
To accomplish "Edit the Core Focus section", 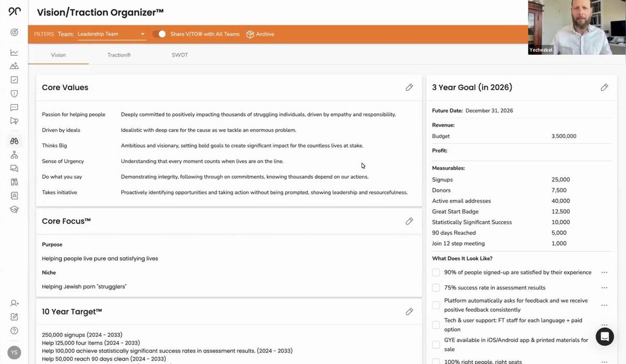I will [x=410, y=221].
